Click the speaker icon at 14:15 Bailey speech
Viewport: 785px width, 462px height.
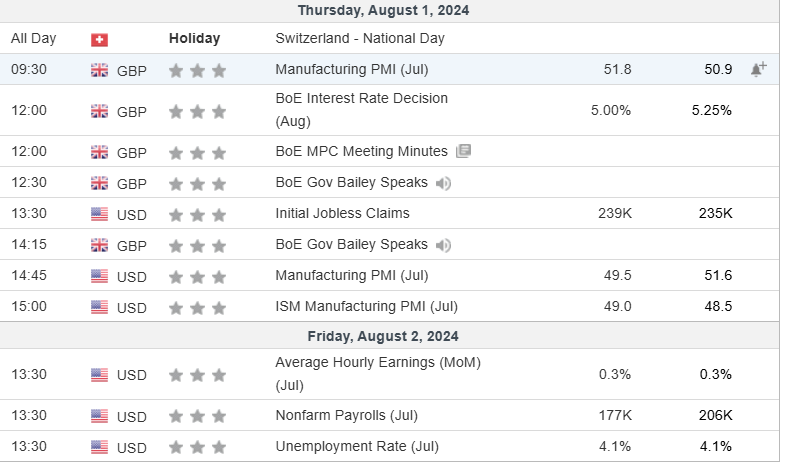[443, 245]
